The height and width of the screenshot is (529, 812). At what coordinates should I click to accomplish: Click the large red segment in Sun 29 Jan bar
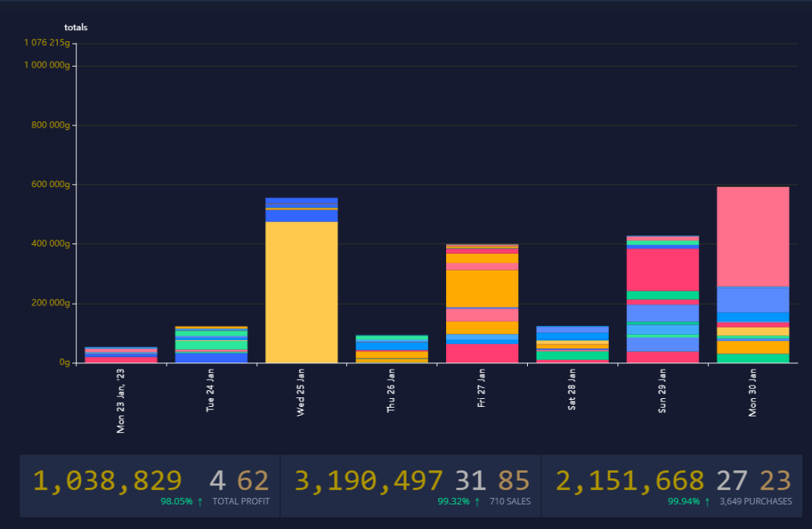662,270
